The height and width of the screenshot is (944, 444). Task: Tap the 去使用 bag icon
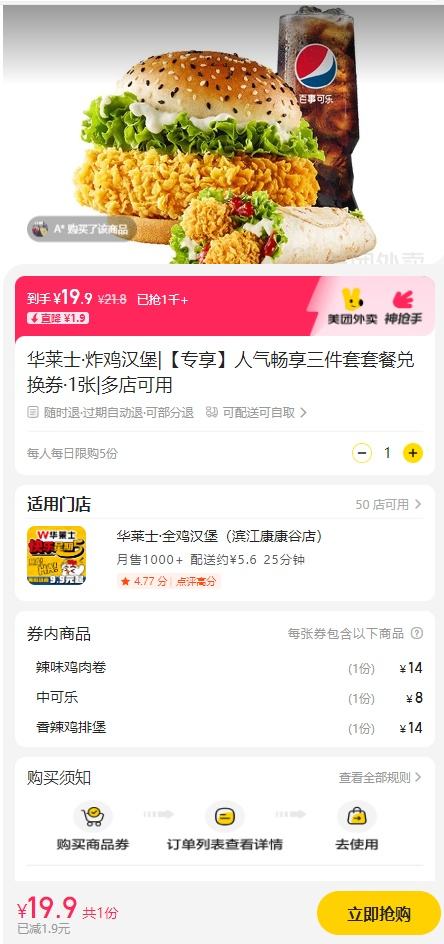pyautogui.click(x=357, y=817)
